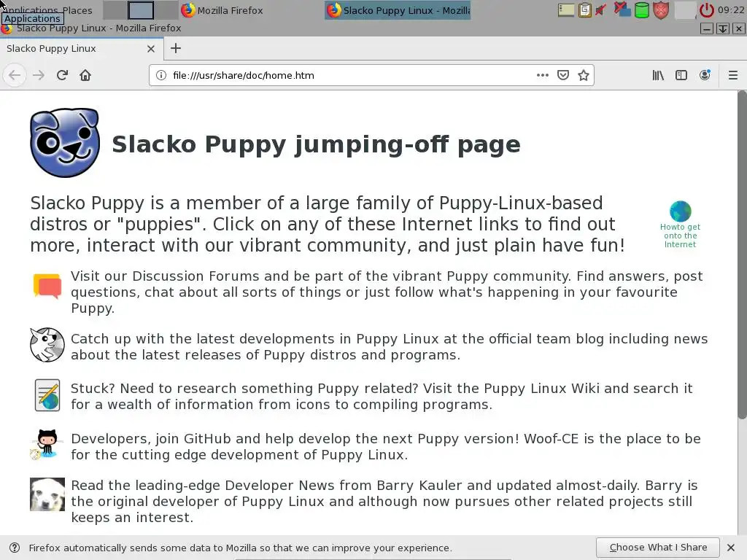Click the info icon in the notification bar
Screen dimensions: 747x560
coord(15,548)
